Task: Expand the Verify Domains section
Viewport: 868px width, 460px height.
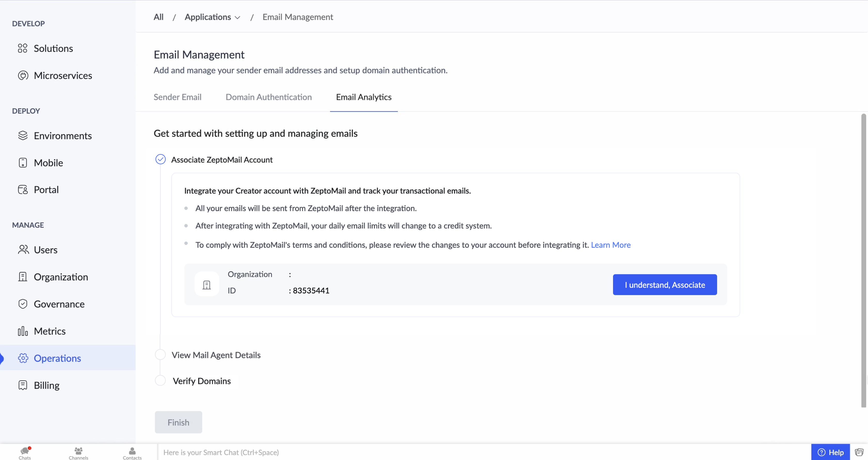Action: click(202, 381)
